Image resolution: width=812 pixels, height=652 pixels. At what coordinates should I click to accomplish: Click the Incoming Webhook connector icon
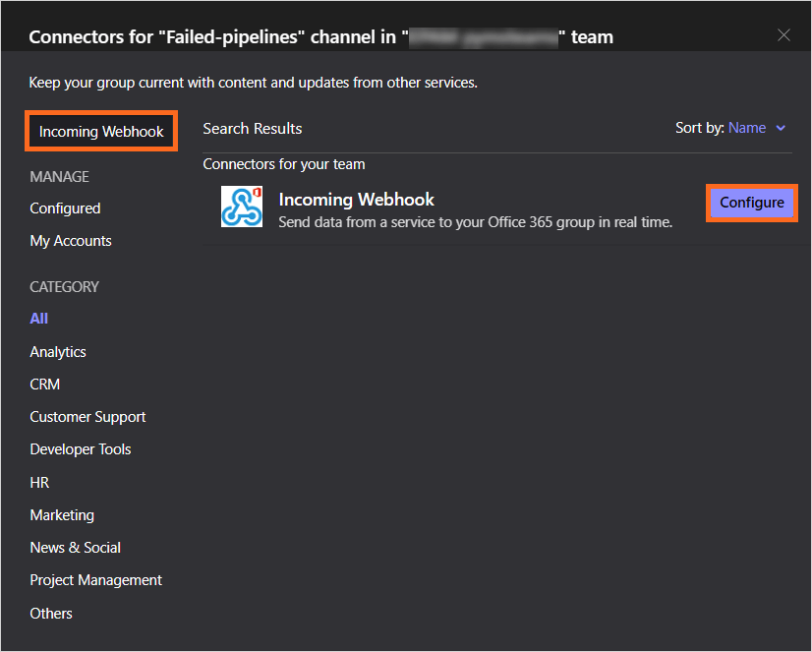[x=242, y=207]
